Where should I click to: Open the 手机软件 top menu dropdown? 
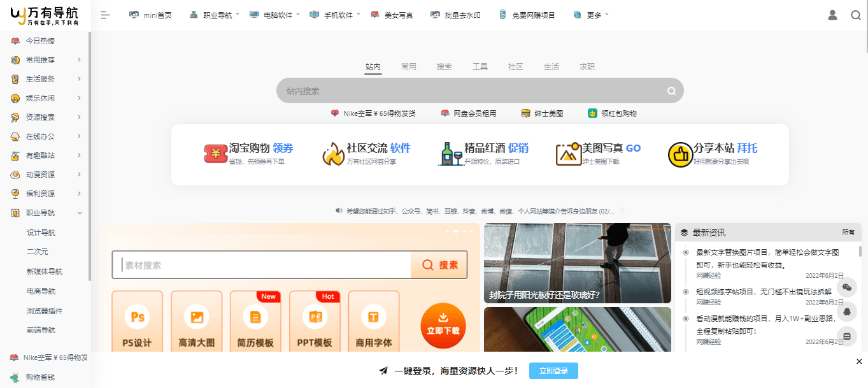335,15
